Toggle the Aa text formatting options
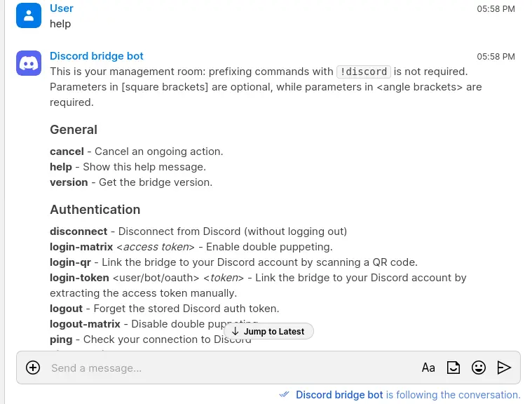This screenshot has width=532, height=404. [428, 368]
